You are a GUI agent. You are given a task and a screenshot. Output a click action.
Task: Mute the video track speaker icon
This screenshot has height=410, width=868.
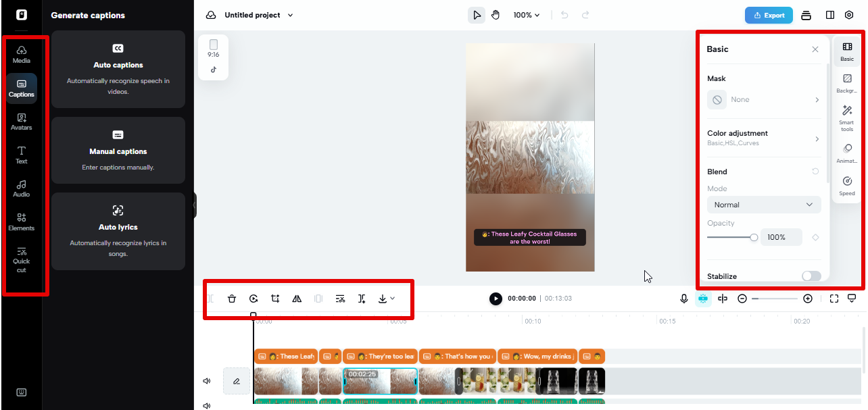(x=207, y=381)
